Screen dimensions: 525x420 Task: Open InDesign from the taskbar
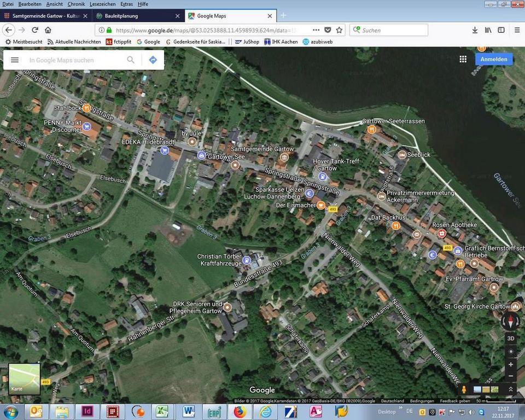(87, 412)
